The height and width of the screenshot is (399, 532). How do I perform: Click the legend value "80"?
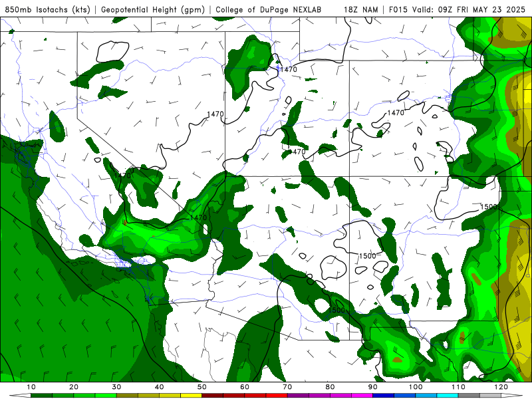[x=330, y=387]
